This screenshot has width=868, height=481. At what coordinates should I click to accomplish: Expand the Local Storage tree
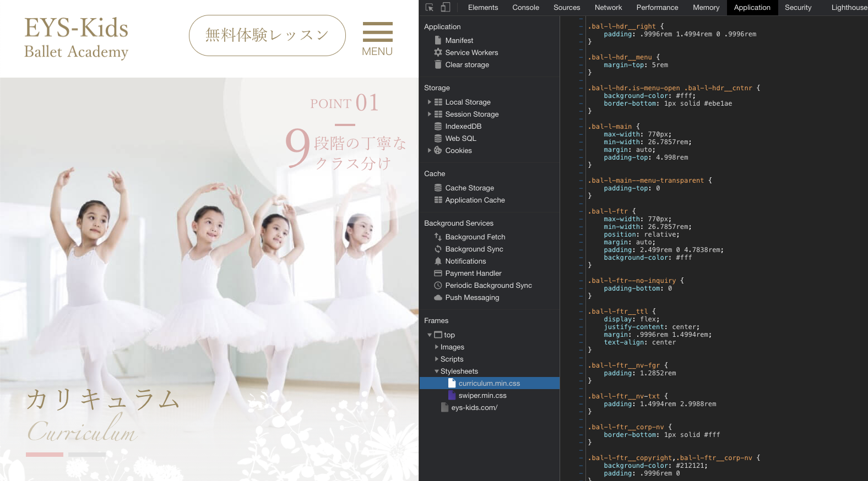(430, 102)
